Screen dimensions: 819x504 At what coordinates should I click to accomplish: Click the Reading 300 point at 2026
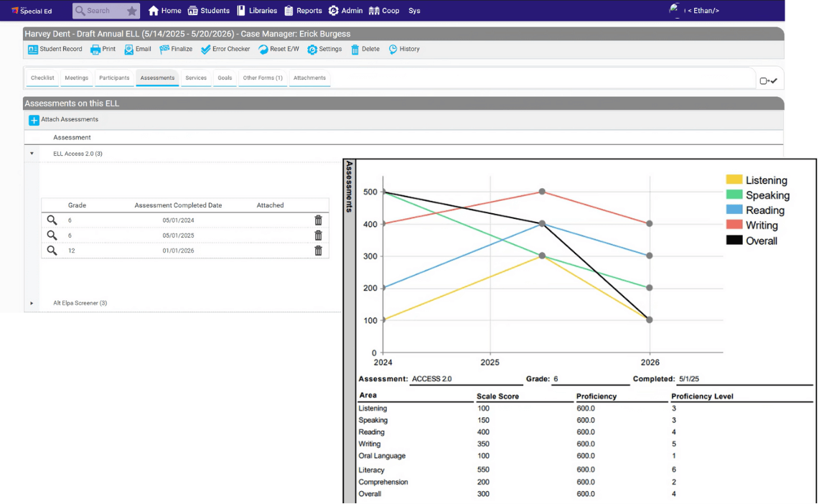pos(650,256)
